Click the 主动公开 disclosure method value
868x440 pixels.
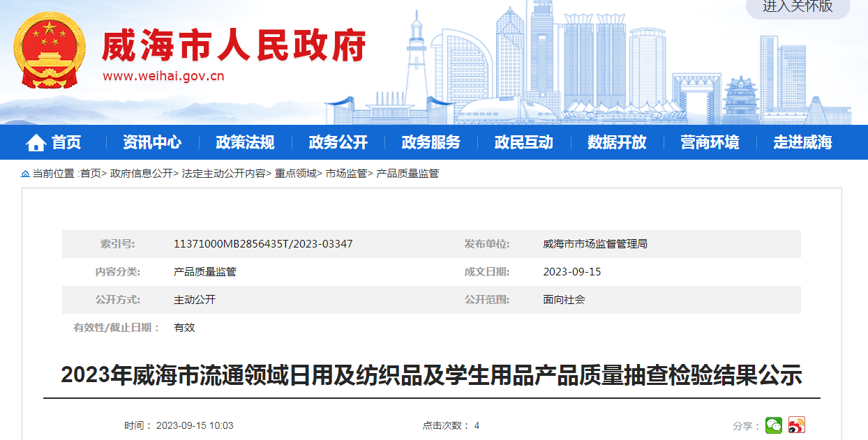(195, 300)
